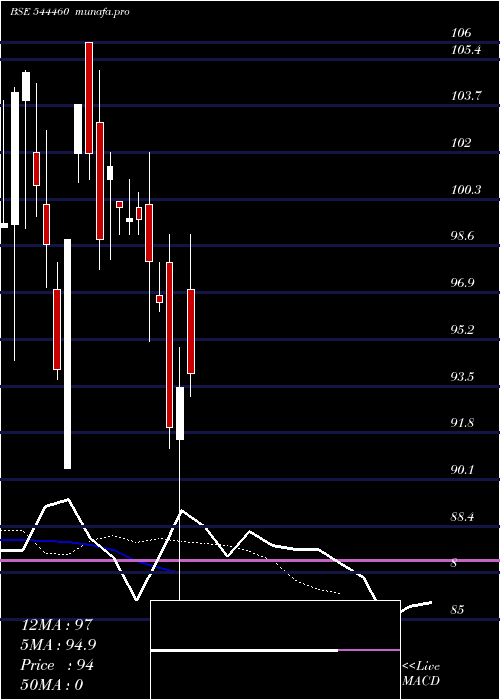Image resolution: width=500 pixels, height=700 pixels.
Task: Click the 12MA : 97 indicator text
Action: 57,625
